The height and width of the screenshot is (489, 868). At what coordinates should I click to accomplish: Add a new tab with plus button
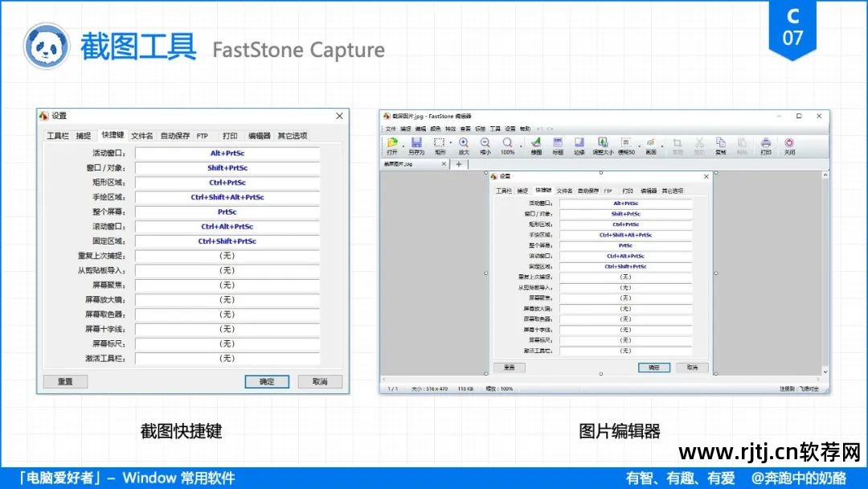458,164
